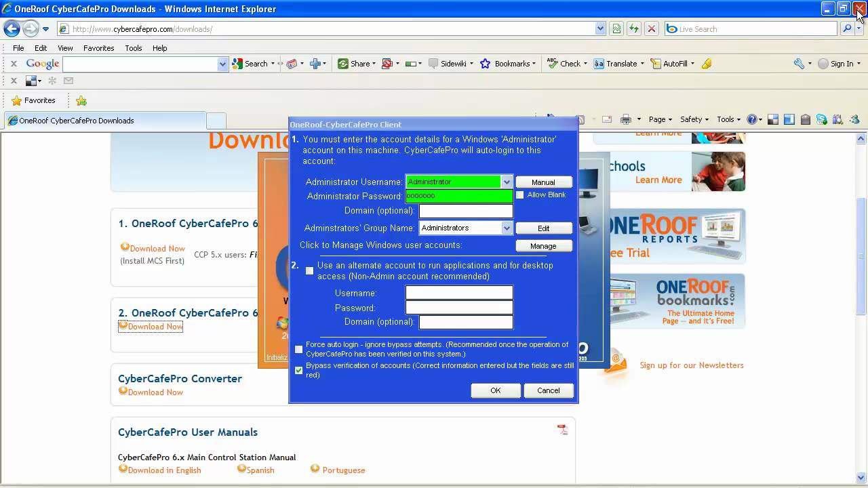Click the page scrollbar down arrow

tap(861, 477)
